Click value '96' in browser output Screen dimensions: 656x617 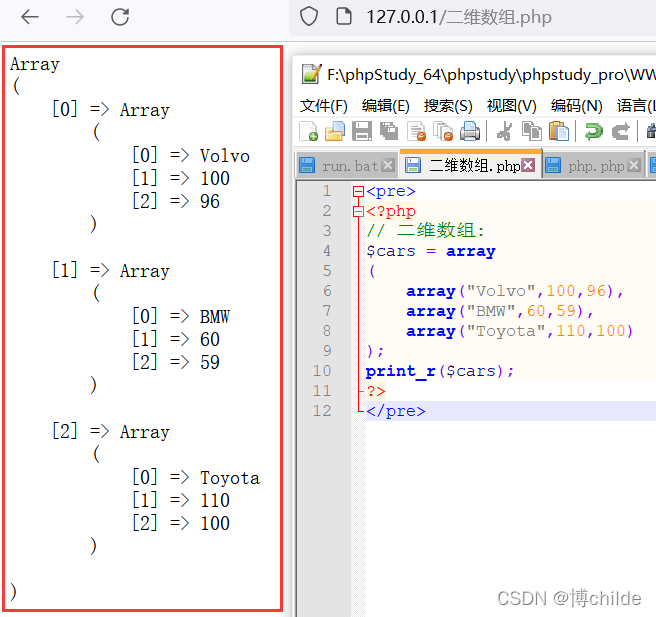[x=210, y=202]
